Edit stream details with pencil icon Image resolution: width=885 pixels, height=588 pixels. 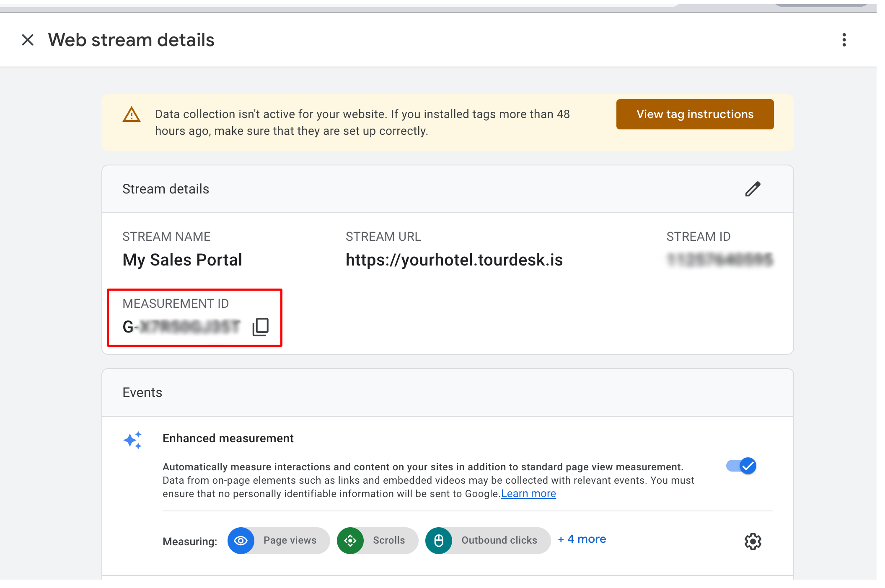point(753,189)
